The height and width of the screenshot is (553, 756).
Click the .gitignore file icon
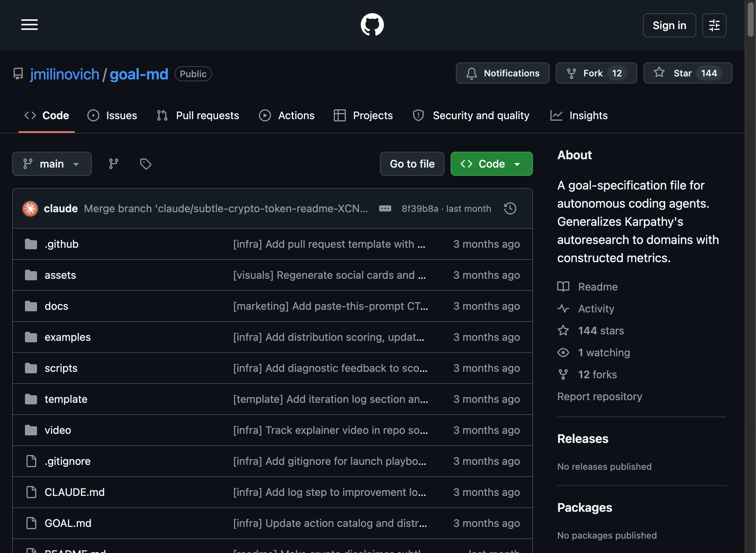[x=31, y=461]
